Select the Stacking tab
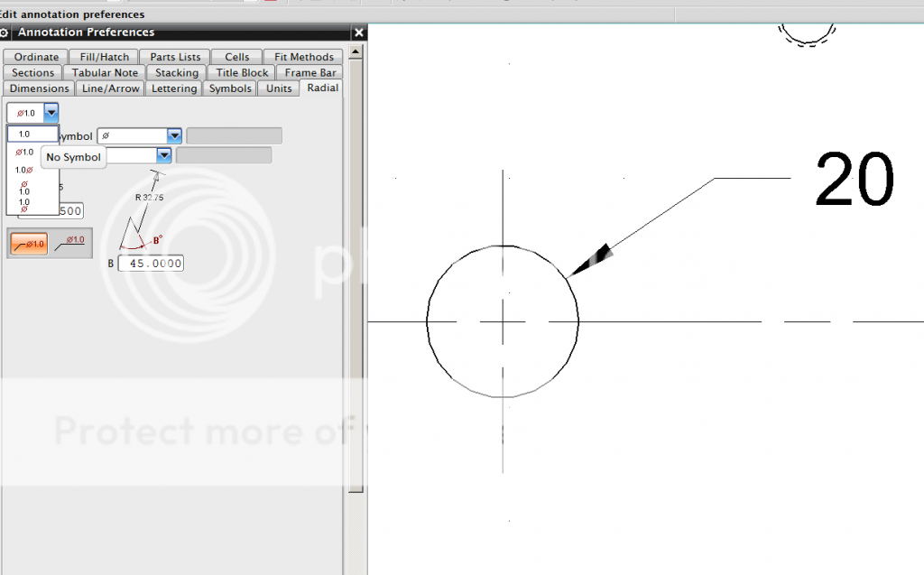924x575 pixels. [x=177, y=72]
